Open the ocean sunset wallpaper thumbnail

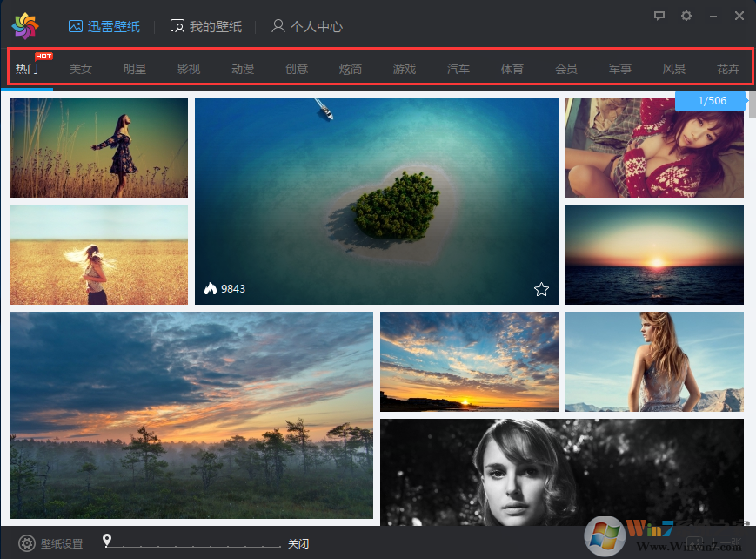(654, 254)
